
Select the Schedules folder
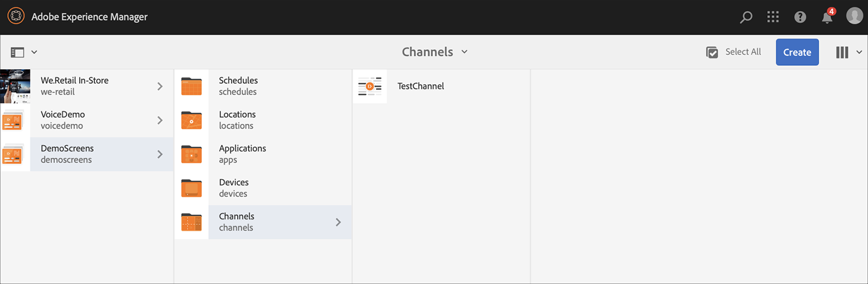(x=238, y=86)
